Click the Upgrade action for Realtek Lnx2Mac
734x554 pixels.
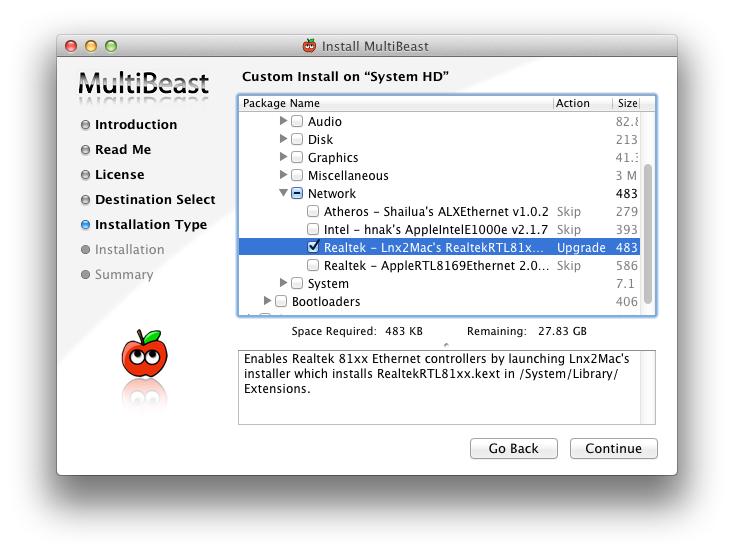coord(581,247)
